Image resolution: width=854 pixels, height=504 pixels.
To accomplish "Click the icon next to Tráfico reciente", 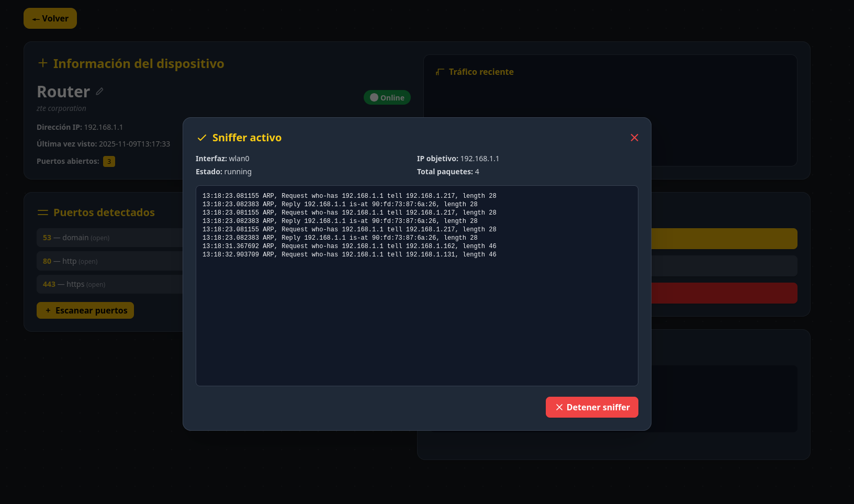I will (x=440, y=72).
